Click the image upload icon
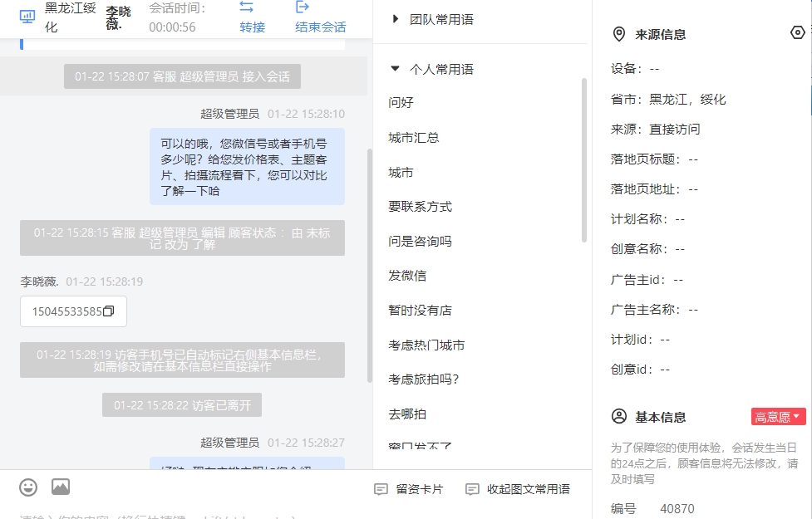This screenshot has width=812, height=519. [x=61, y=487]
